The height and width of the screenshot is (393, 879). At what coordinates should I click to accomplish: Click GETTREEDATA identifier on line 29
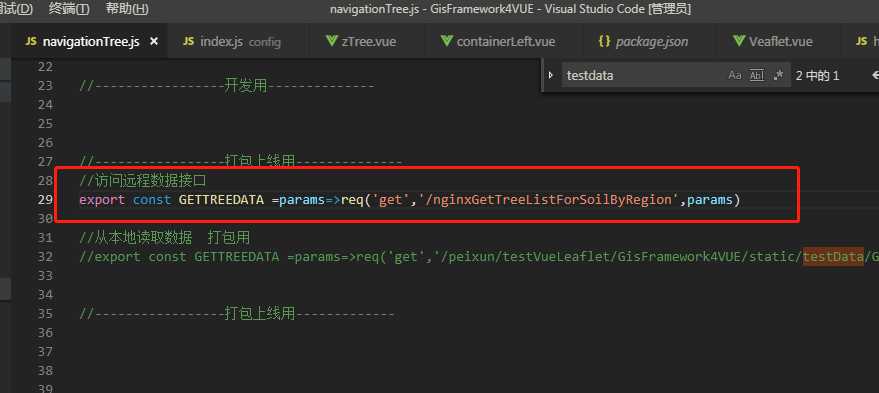click(x=221, y=200)
